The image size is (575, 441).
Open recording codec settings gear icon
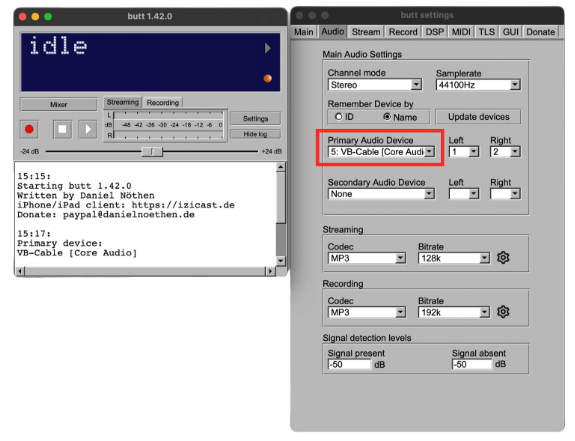pyautogui.click(x=503, y=312)
